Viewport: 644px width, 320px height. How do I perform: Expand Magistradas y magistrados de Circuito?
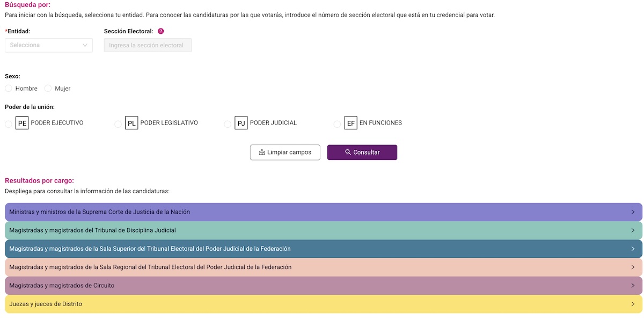323,286
